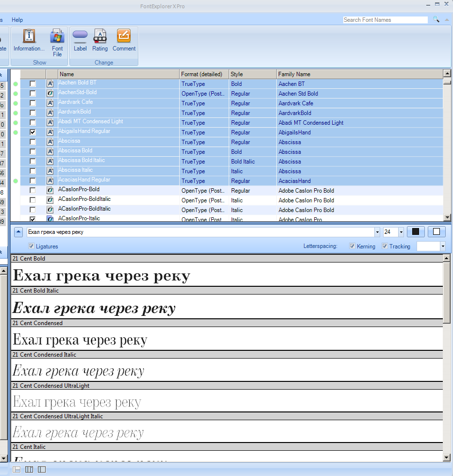Check the box for Abscissa Bold
The image size is (453, 476).
pos(33,152)
